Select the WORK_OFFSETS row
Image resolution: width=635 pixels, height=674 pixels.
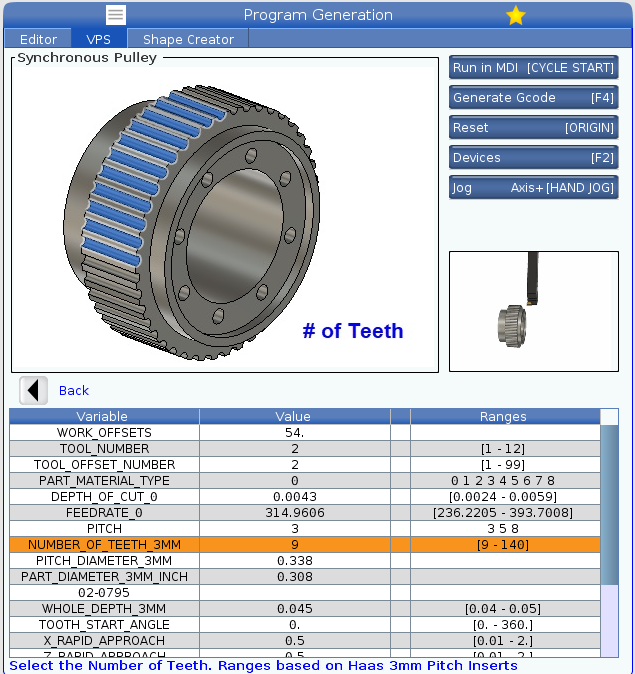[305, 432]
